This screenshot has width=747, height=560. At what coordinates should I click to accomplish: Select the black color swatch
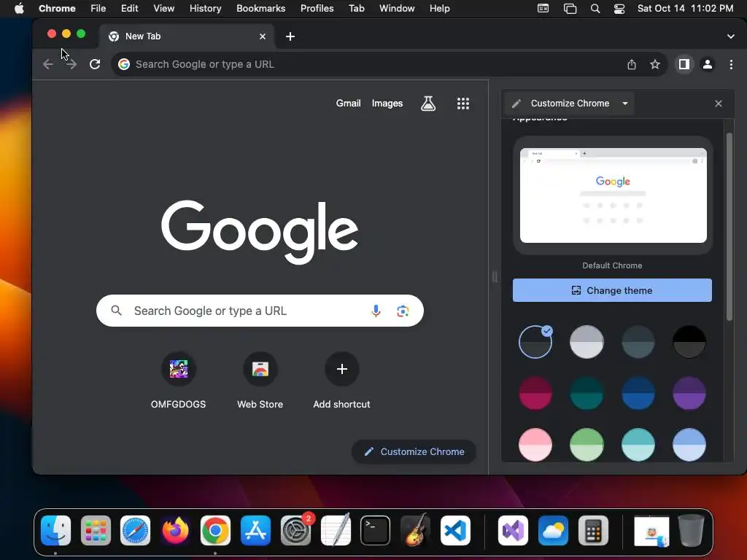tap(689, 342)
